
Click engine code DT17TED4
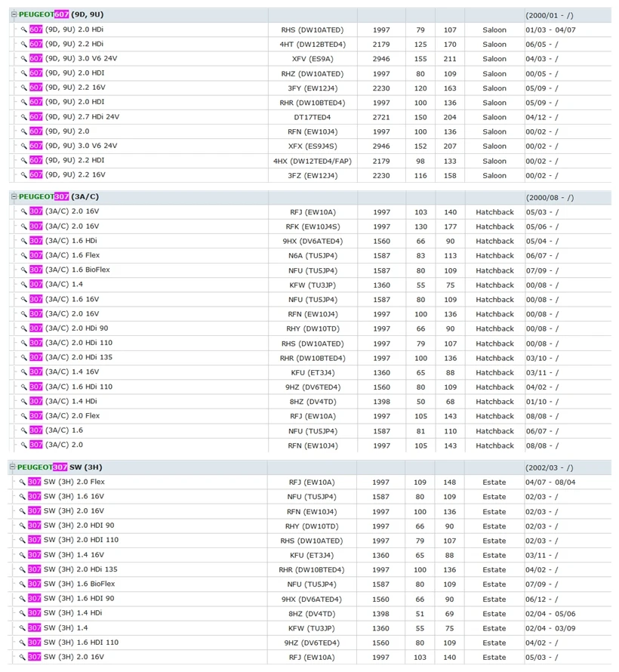pos(313,118)
